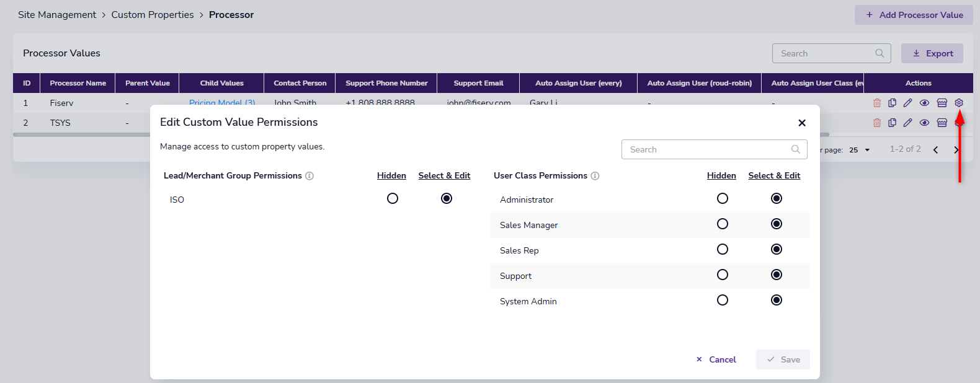Screen dimensions: 980x383
Task: Click the '1-2 of 2' pagination text
Action: point(905,149)
